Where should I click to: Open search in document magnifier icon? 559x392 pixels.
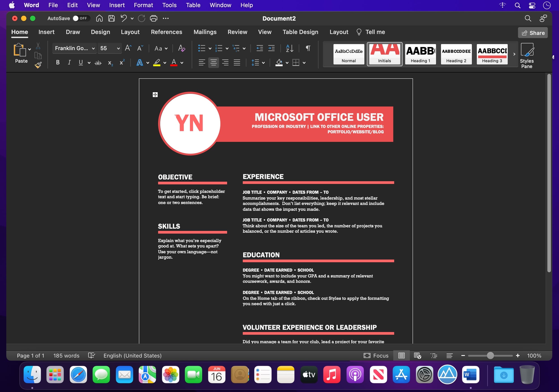[x=528, y=18]
